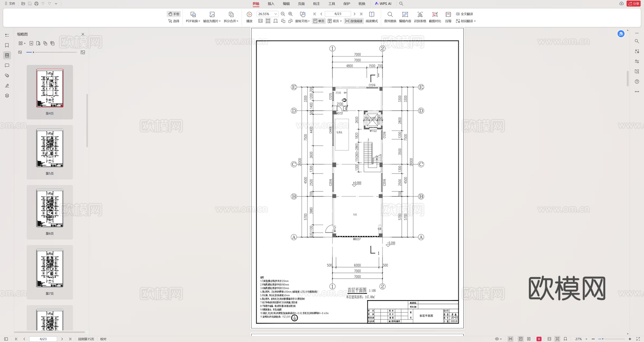Open the PDF转换 dropdown menu
The width and height of the screenshot is (644, 342).
pyautogui.click(x=193, y=21)
